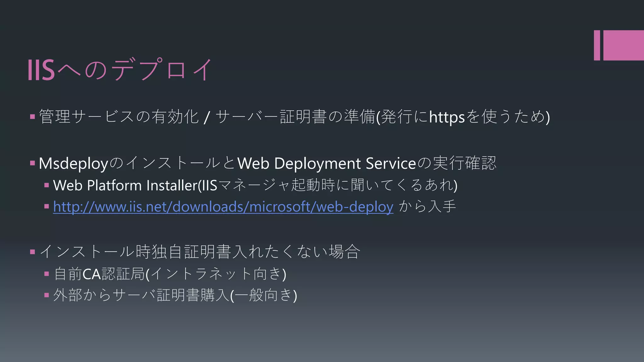Viewport: 644px width, 362px height.
Task: Select the line "インストール時独自証明書入れたくない場合"
Action: click(200, 252)
